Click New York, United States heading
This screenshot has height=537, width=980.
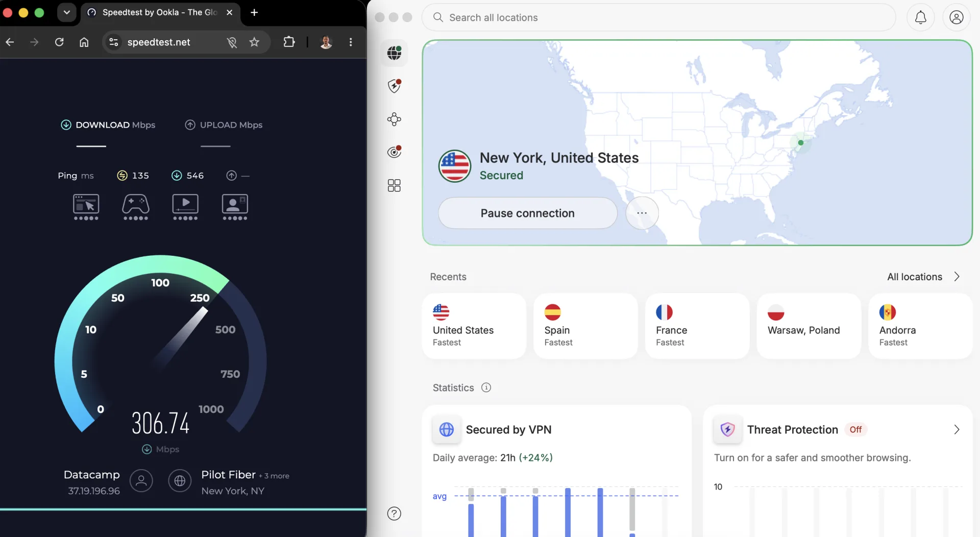tap(559, 158)
